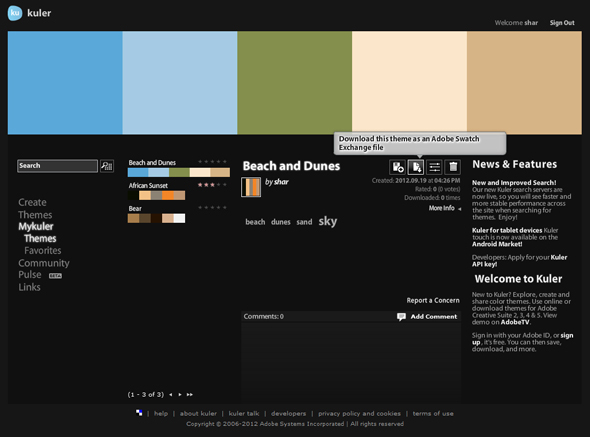Image resolution: width=590 pixels, height=437 pixels.
Task: Select the Bear theme strip
Action: [x=157, y=218]
